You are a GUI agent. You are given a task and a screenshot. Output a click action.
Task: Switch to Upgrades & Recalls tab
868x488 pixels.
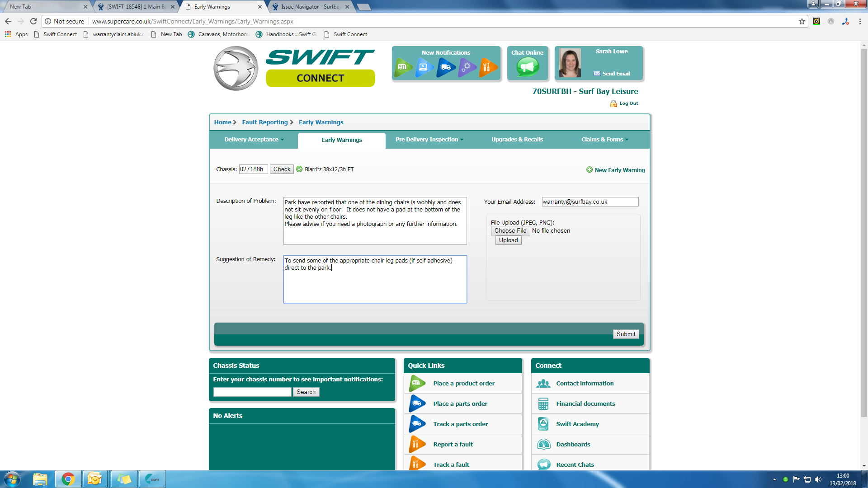point(517,140)
